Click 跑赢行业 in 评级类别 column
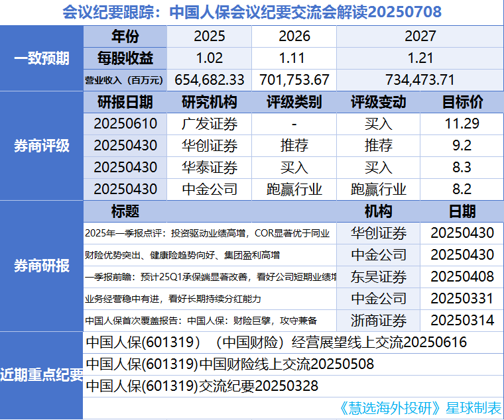The height and width of the screenshot is (420, 504). [294, 189]
